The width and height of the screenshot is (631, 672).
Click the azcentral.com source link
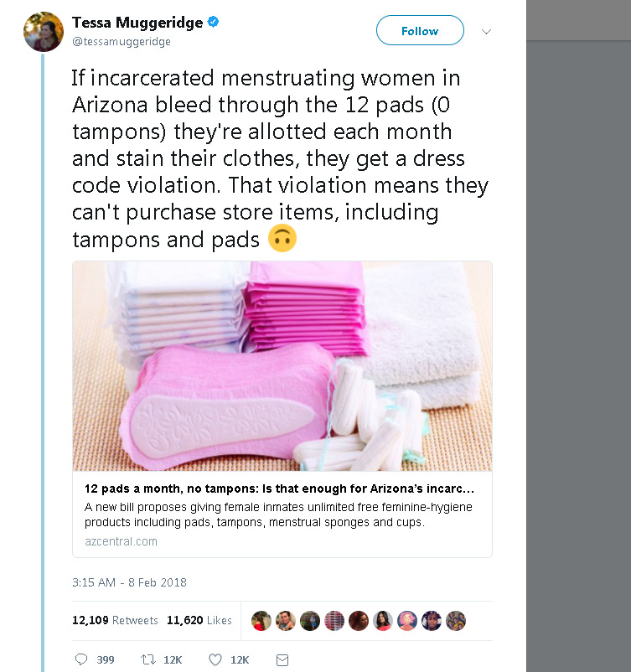[121, 541]
